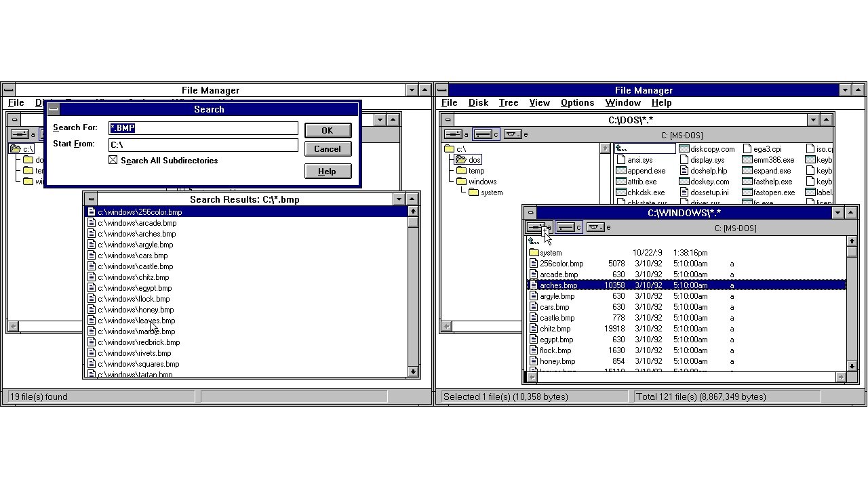Image resolution: width=868 pixels, height=488 pixels.
Task: Select the windows folder in C:\DOS tree
Action: 476,182
